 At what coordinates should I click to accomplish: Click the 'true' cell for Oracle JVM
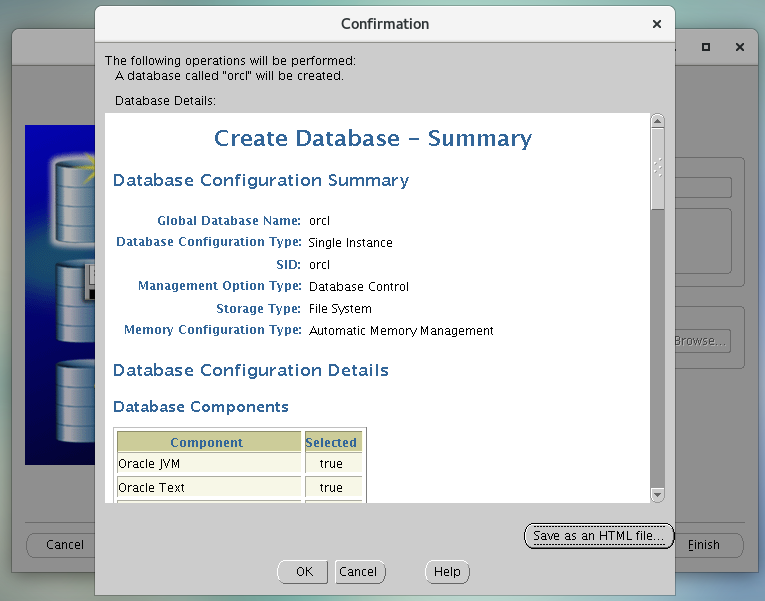click(x=334, y=463)
